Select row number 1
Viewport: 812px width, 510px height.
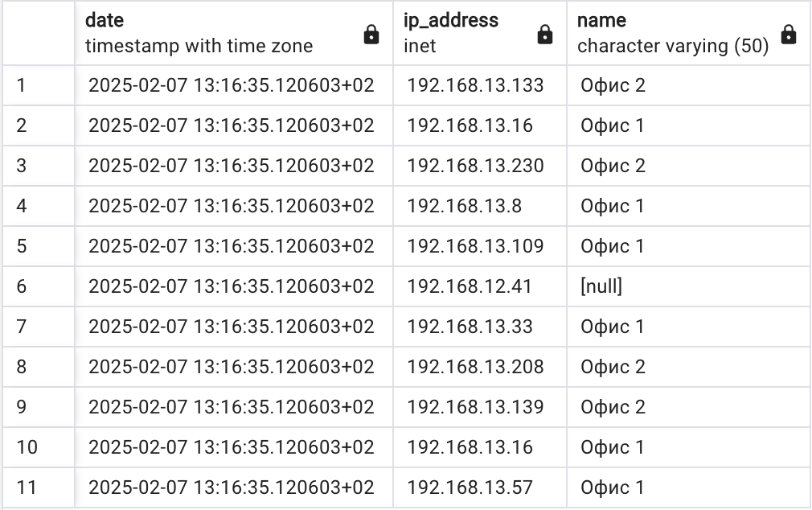point(39,85)
